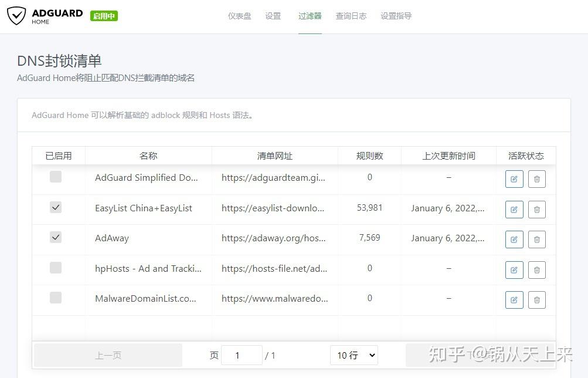
Task: Click the page number input field
Action: (242, 355)
